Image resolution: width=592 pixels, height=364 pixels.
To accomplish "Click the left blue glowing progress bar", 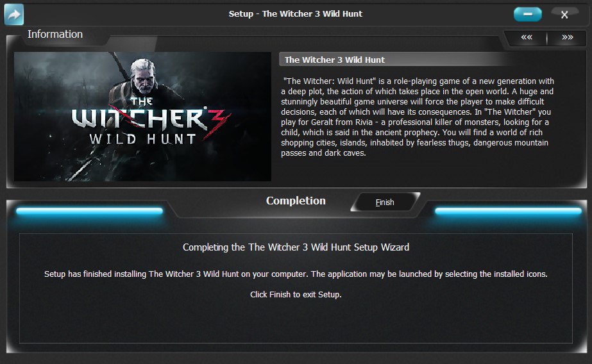I will pyautogui.click(x=90, y=211).
